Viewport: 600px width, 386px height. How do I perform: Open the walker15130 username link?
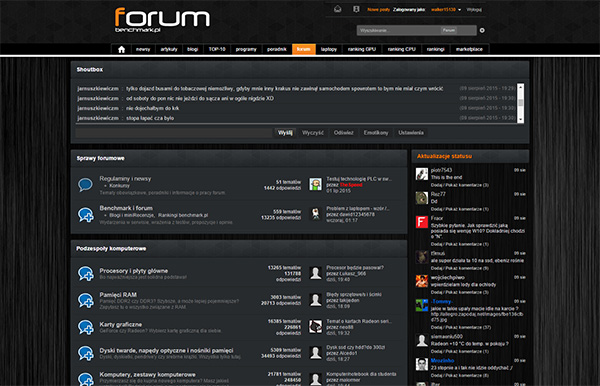tap(443, 10)
